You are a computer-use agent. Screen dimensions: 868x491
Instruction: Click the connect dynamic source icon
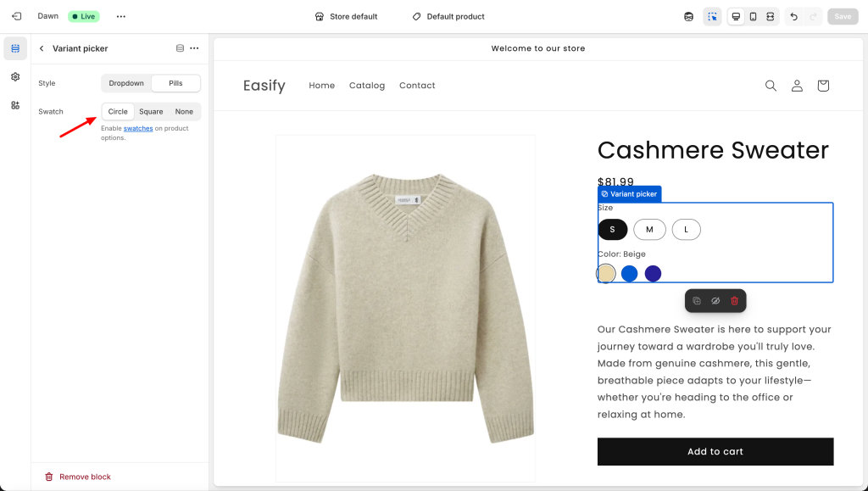click(180, 48)
